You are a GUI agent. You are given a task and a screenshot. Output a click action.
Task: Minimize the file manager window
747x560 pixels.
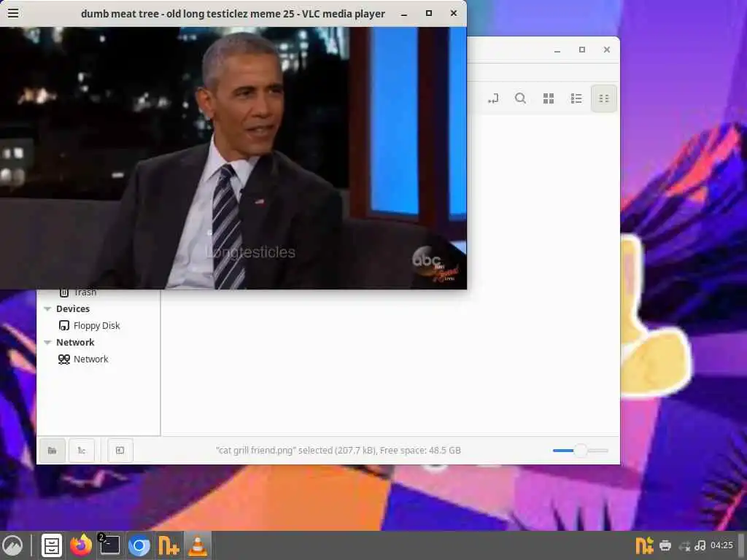[557, 50]
